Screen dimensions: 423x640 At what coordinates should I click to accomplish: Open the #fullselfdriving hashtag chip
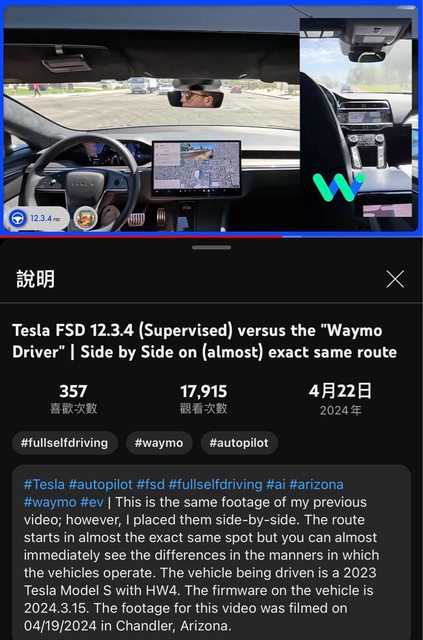(x=65, y=443)
